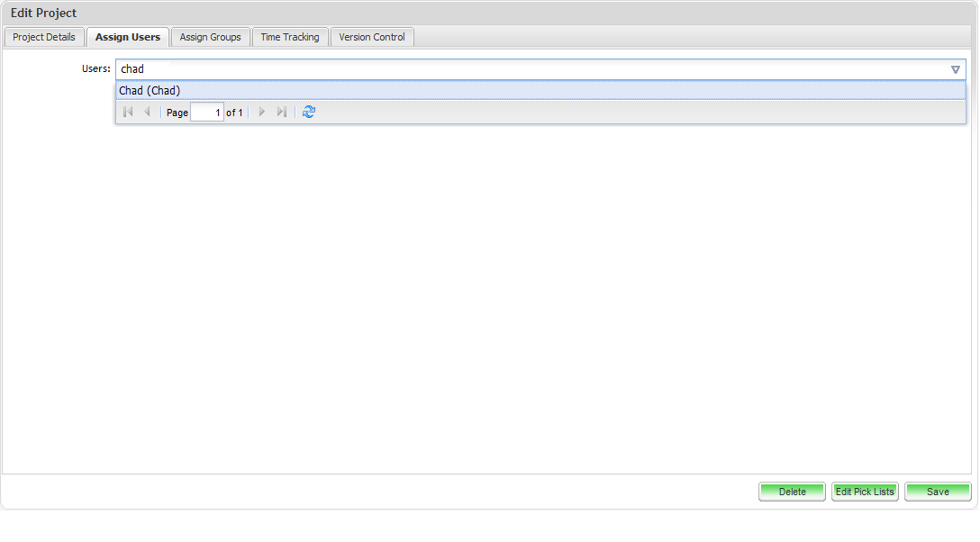Click the Edit Project panel title
Image resolution: width=980 pixels, height=542 pixels.
pyautogui.click(x=44, y=14)
